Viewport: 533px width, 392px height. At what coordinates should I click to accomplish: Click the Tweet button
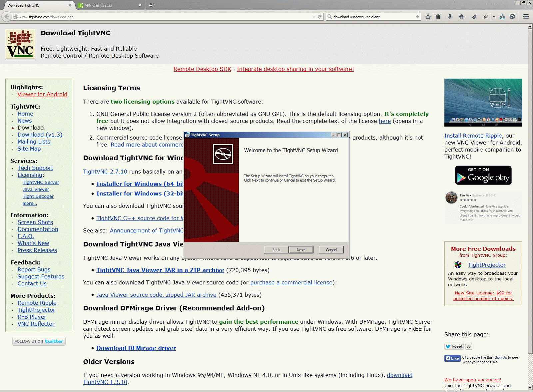(x=454, y=346)
